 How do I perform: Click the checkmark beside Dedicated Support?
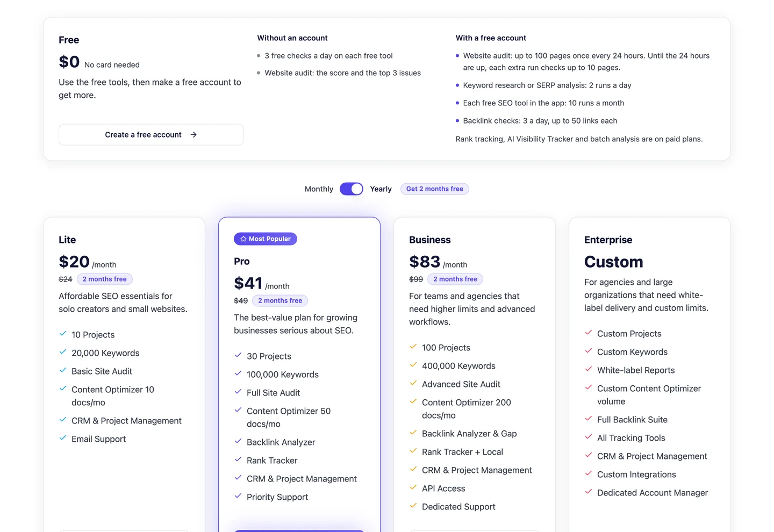413,506
